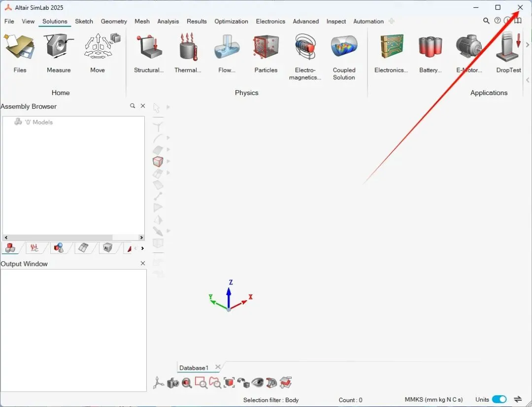The width and height of the screenshot is (532, 407).
Task: Switch to the Advanced ribbon tab
Action: tap(306, 21)
